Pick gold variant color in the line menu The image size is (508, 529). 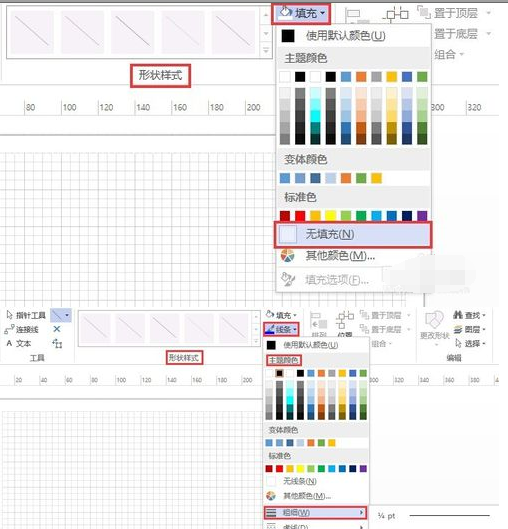332,443
